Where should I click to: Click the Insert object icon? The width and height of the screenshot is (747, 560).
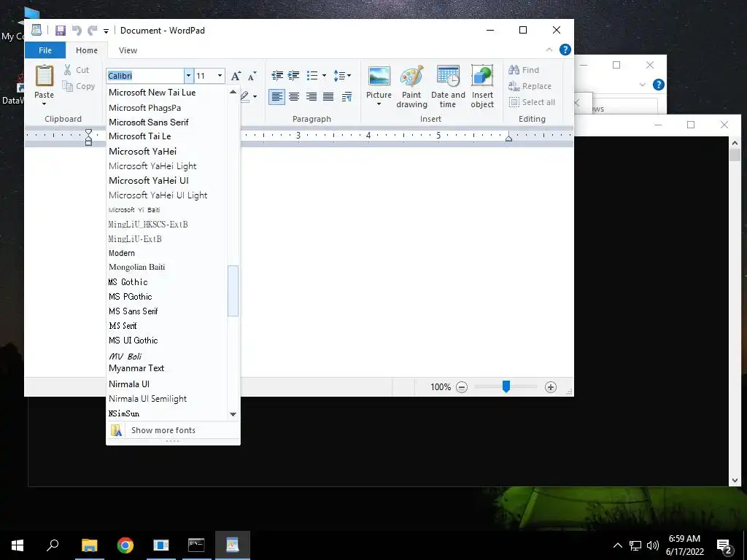point(482,76)
